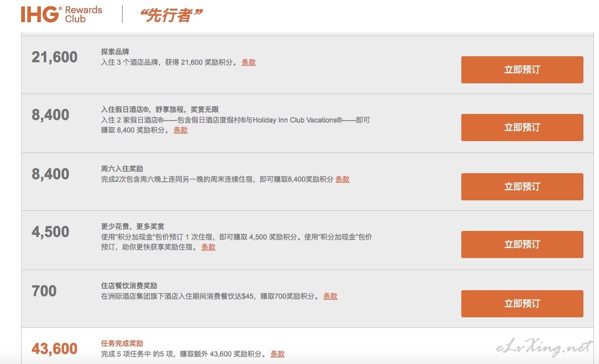Click 立即预订 for 周六入住奖励
599x364 pixels.
click(x=522, y=187)
